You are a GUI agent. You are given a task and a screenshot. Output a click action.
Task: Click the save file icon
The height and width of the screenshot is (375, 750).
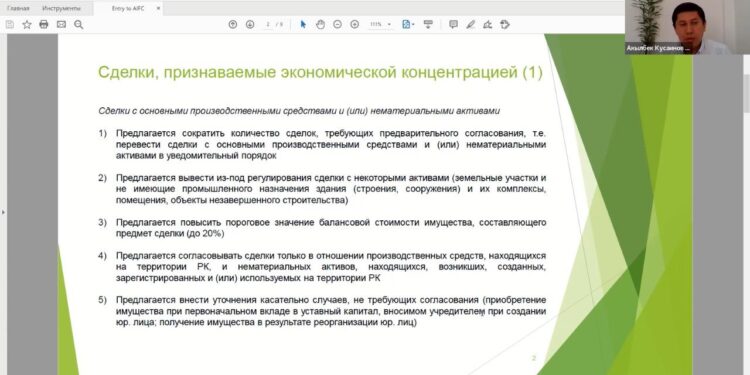(10, 24)
